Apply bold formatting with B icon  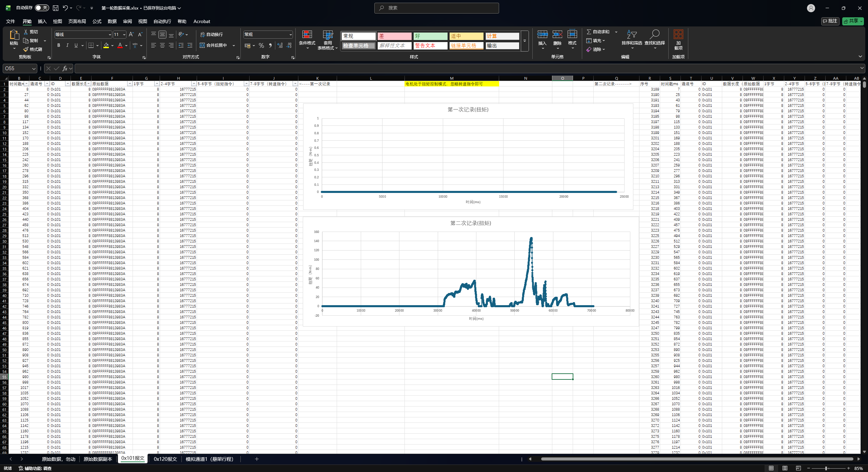tap(59, 45)
